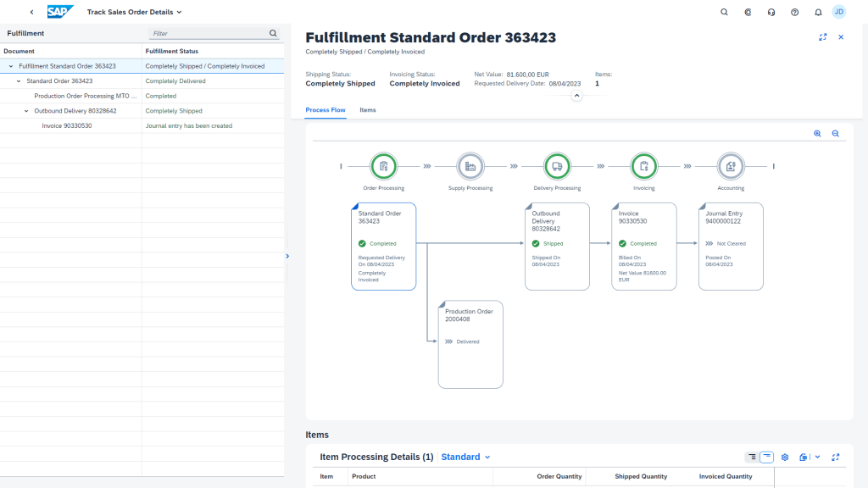Click the Order Processing flow node icon
Image resolution: width=868 pixels, height=488 pixels.
(384, 166)
